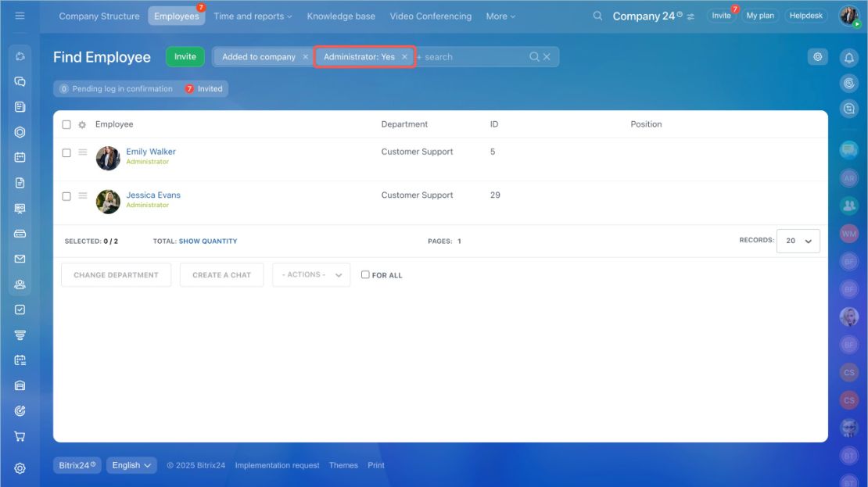Viewport: 868px width, 487px height.
Task: Open the hamburger menu icon
Action: (20, 16)
